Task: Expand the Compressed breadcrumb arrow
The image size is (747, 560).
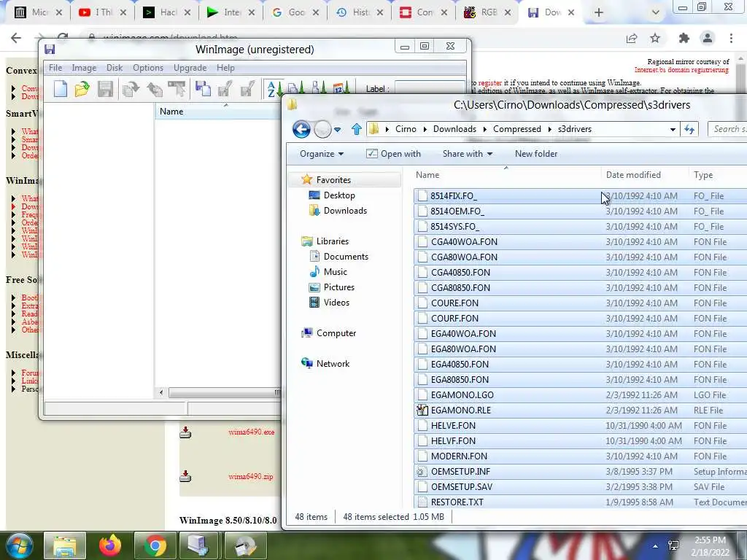Action: tap(549, 129)
